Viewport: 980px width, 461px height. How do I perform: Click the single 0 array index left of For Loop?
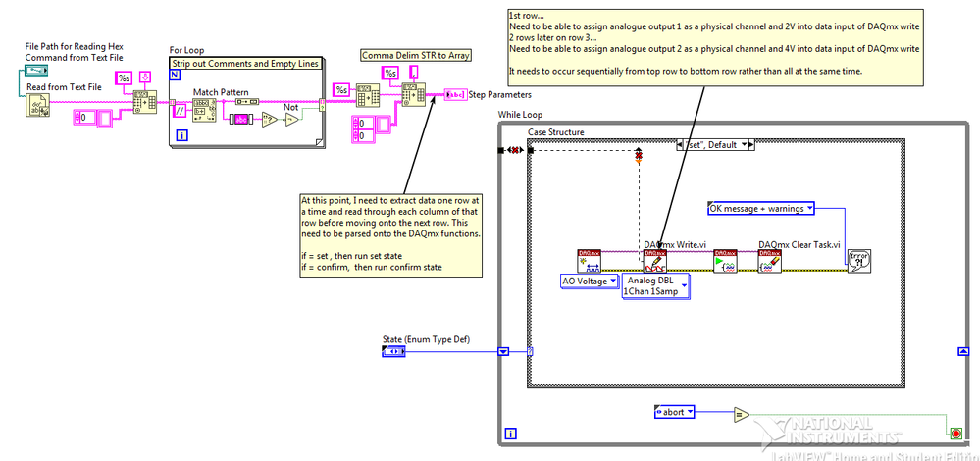[x=83, y=118]
